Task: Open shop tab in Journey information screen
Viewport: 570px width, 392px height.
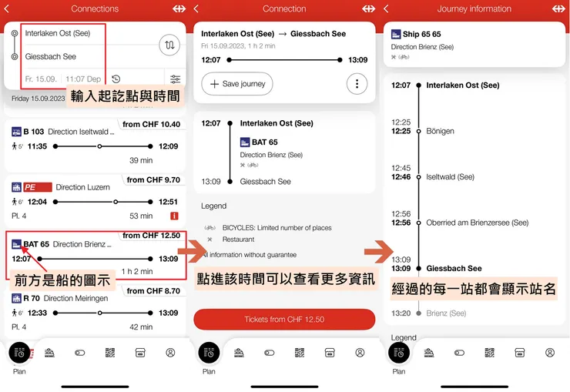Action: 519,353
